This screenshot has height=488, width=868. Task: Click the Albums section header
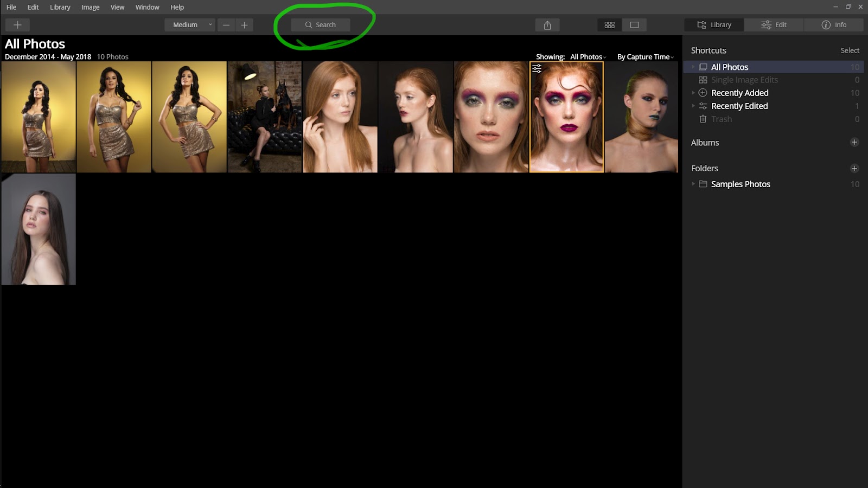click(x=705, y=143)
